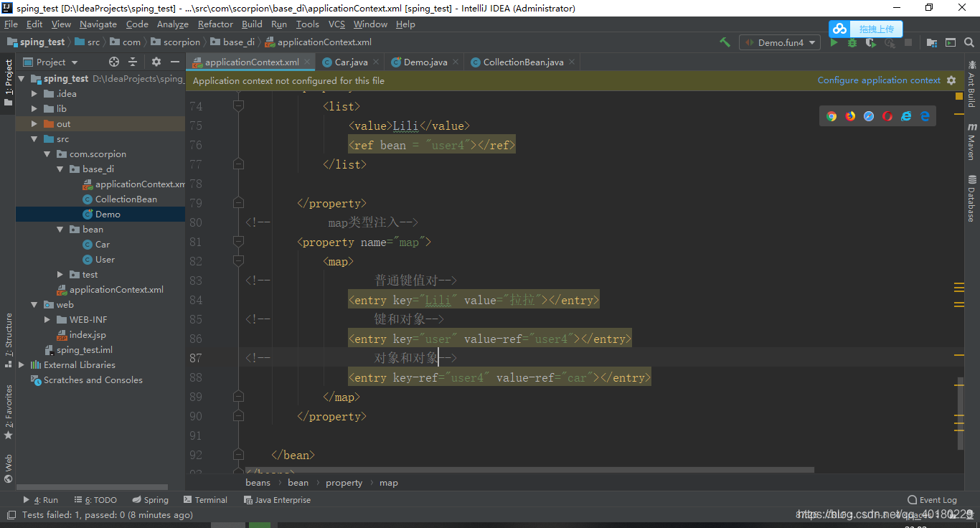980x528 pixels.
Task: Start debugging with the green bug icon
Action: click(852, 42)
